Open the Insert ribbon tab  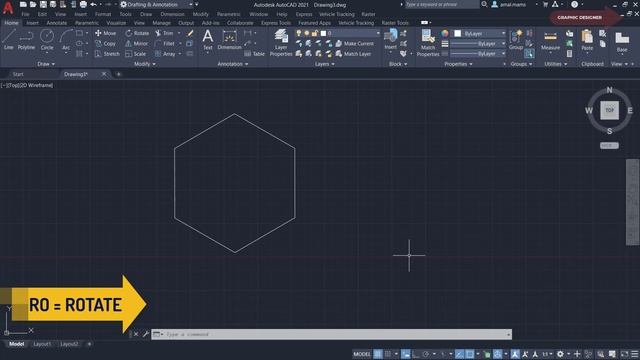(32, 23)
